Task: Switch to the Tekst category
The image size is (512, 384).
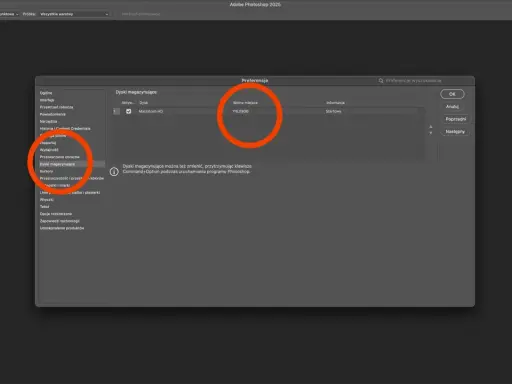Action: pyautogui.click(x=44, y=207)
